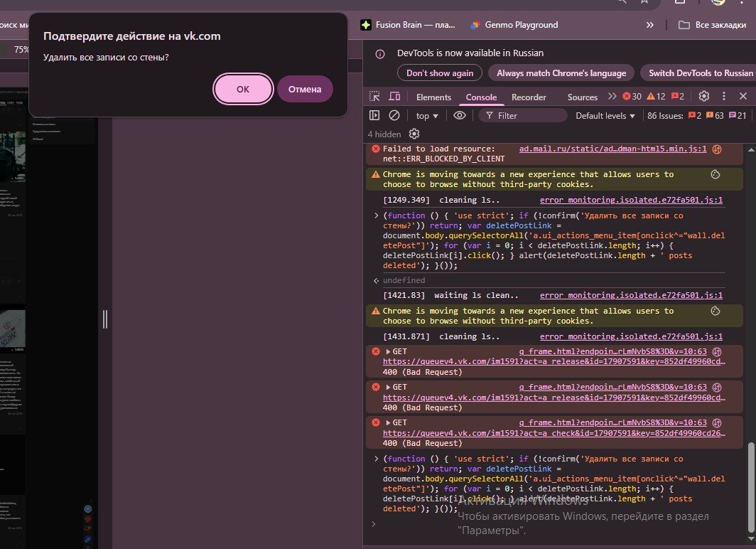Click the 2 issues counter in tab bar
Image resolution: width=756 pixels, height=549 pixels.
677,97
